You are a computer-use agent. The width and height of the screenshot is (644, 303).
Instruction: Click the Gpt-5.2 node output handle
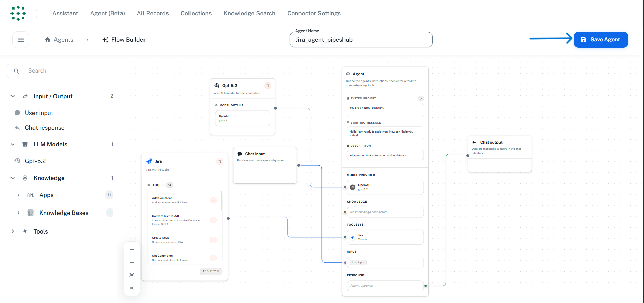pyautogui.click(x=275, y=108)
